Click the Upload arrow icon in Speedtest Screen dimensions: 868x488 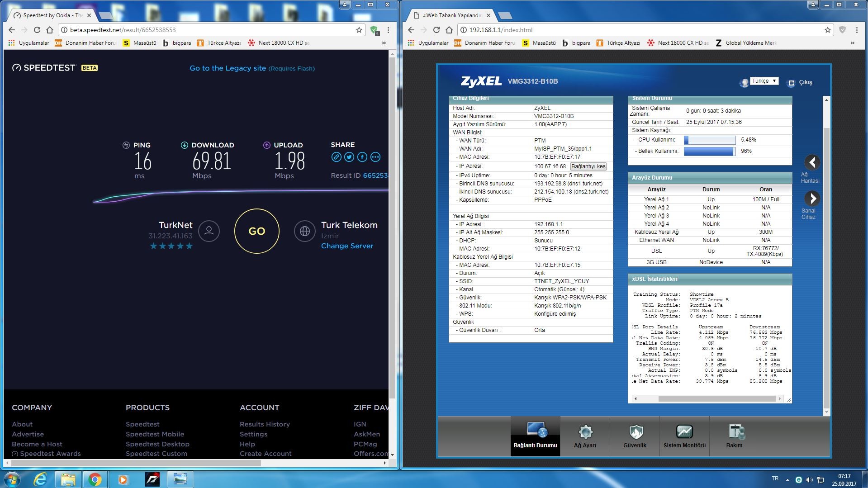point(266,145)
